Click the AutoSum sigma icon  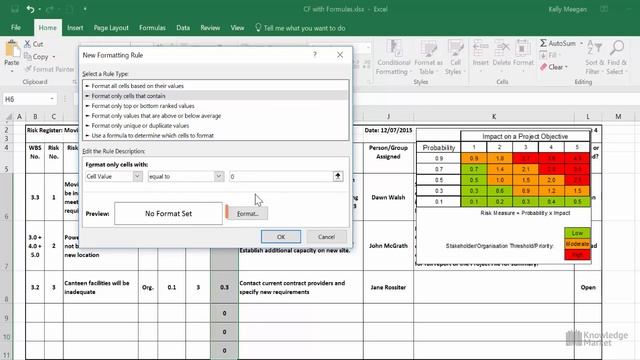tap(543, 43)
